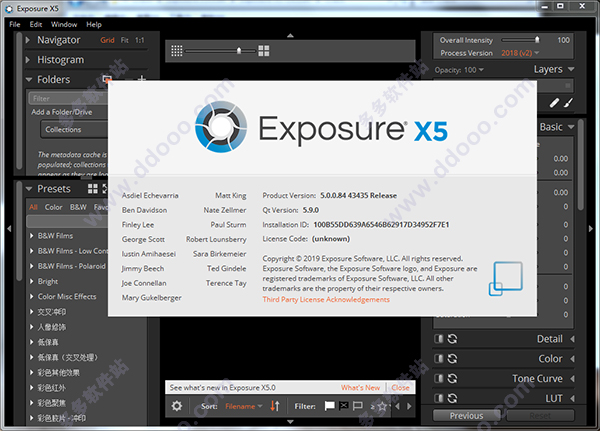
Task: Switch Navigator to Grid mode
Action: pyautogui.click(x=107, y=40)
